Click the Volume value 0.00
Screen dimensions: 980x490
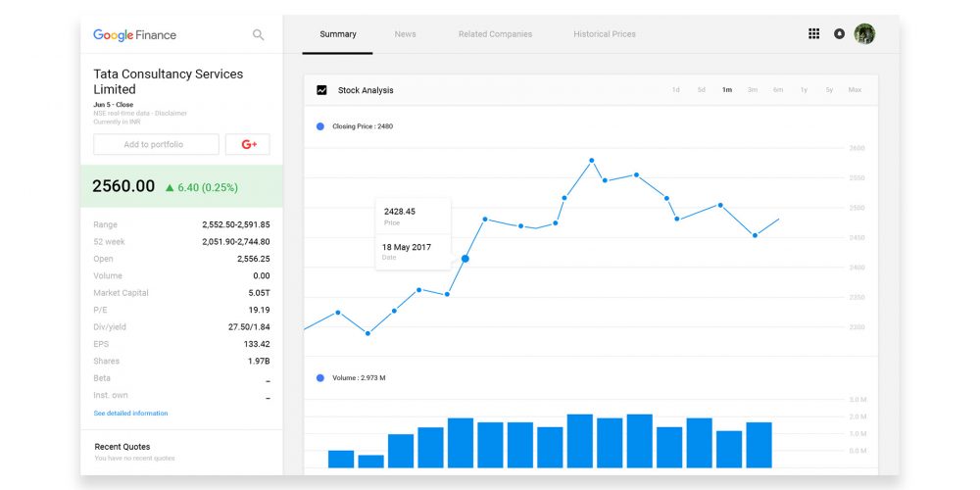pyautogui.click(x=262, y=275)
